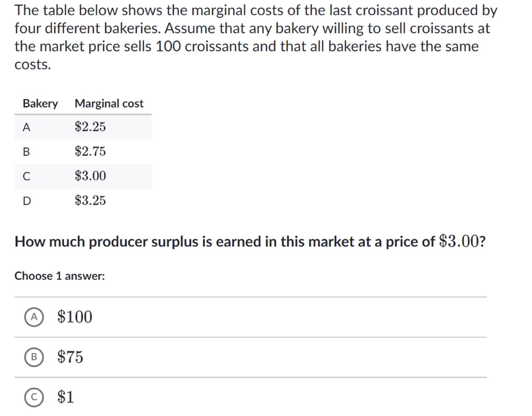Click the "Marginal cost" column header

(x=109, y=104)
